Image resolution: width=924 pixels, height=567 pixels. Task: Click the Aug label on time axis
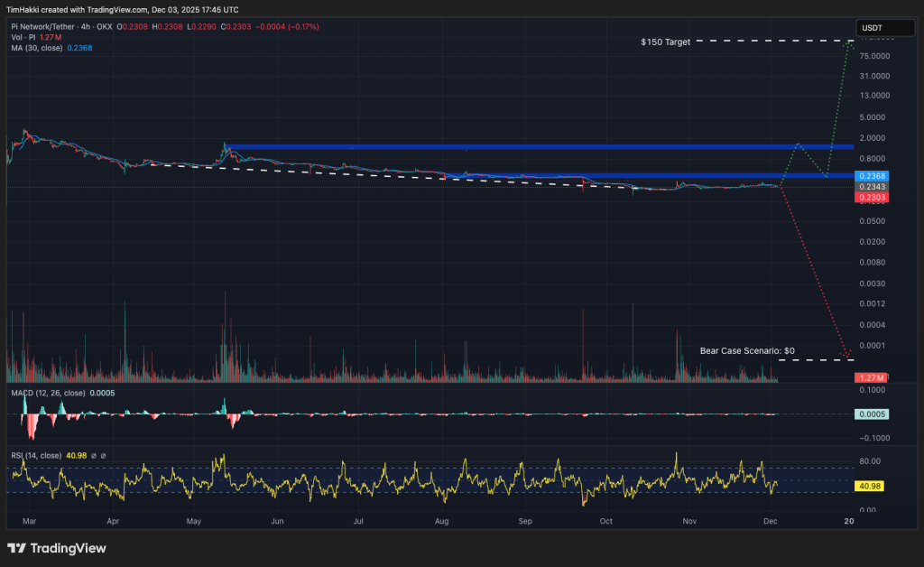pos(441,522)
